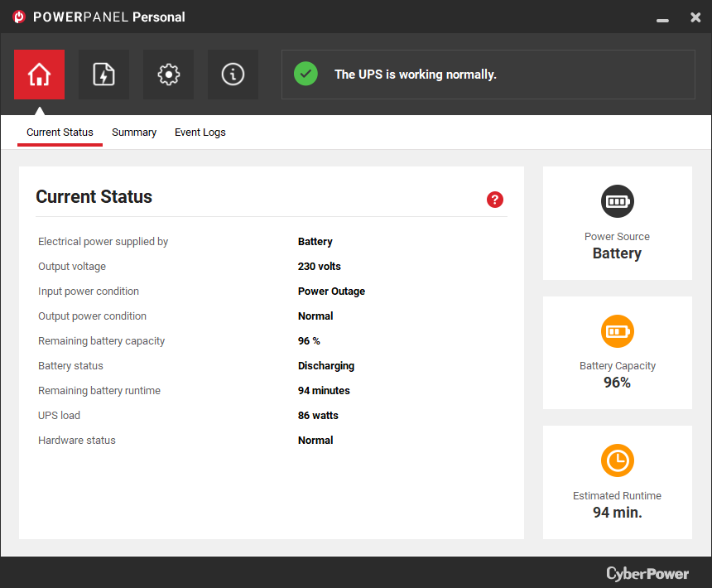Click the Normal value for hardware status

(x=315, y=441)
